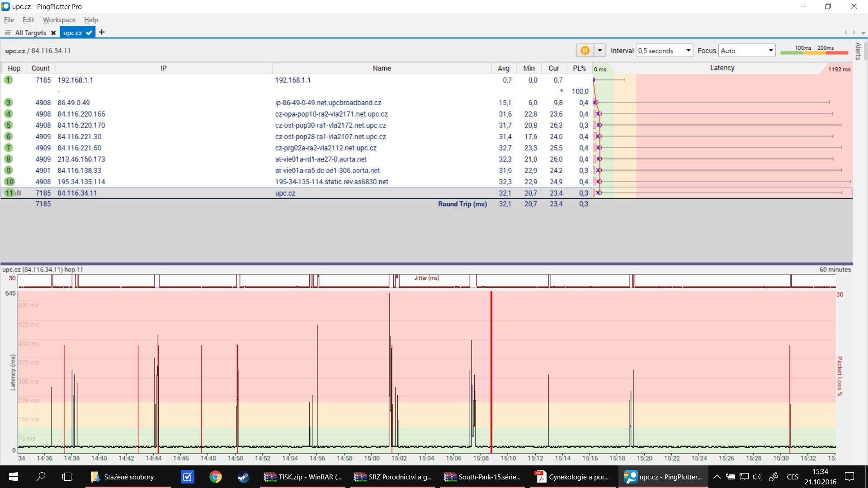Image resolution: width=868 pixels, height=488 pixels.
Task: Toggle hop 11 timeline graph icon
Action: pos(19,193)
